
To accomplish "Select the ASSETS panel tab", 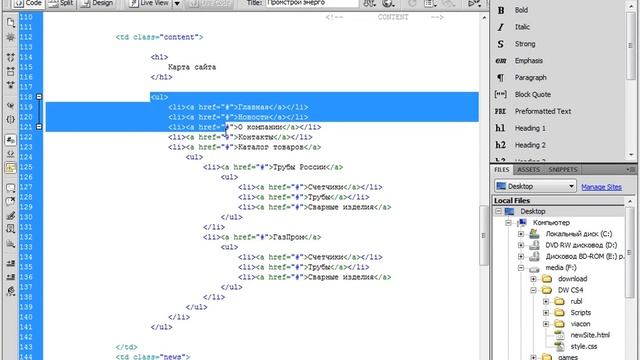I will 529,170.
